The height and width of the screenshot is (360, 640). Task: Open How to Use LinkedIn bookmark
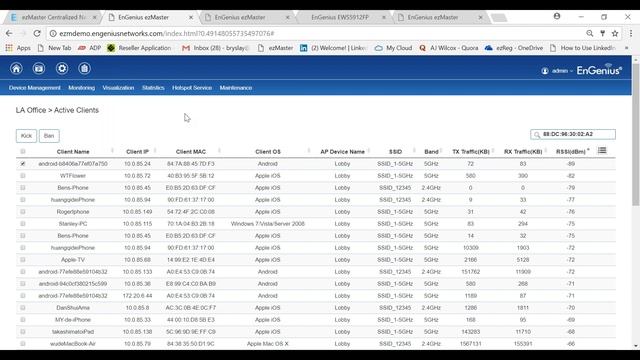tap(583, 48)
